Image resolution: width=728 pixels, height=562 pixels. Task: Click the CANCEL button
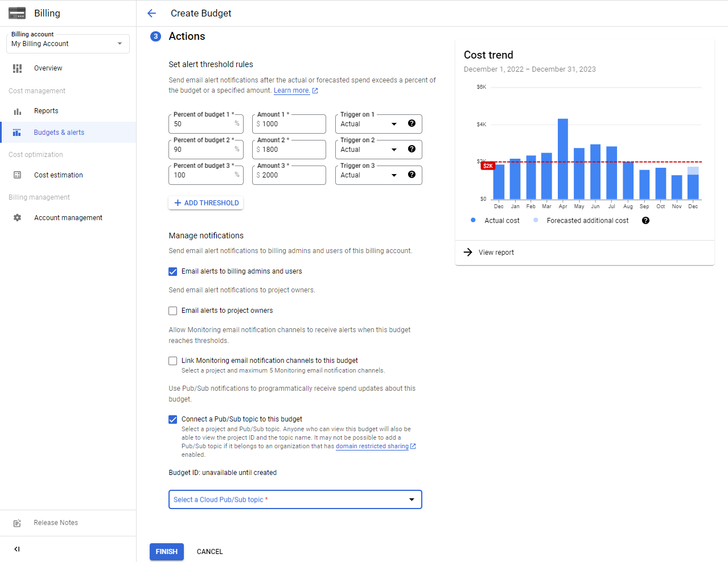[x=210, y=552]
